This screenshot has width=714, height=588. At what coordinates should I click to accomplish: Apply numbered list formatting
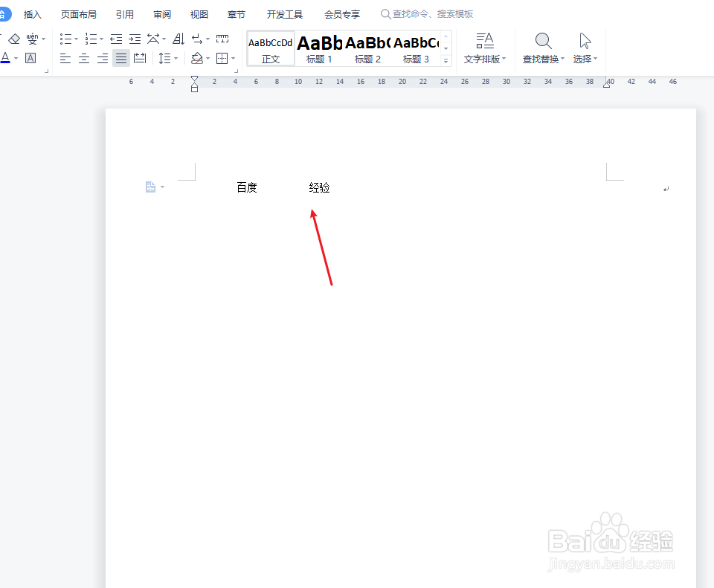pos(91,39)
